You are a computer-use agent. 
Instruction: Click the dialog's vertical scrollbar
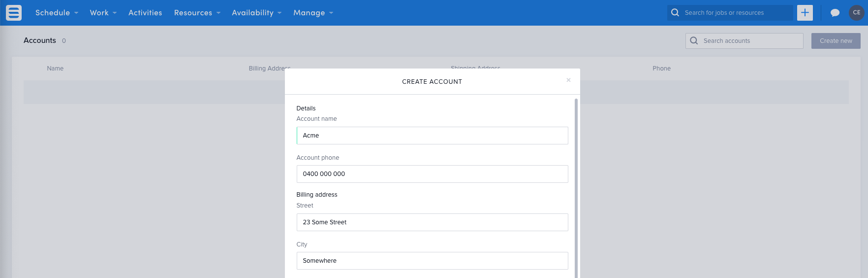[576, 187]
